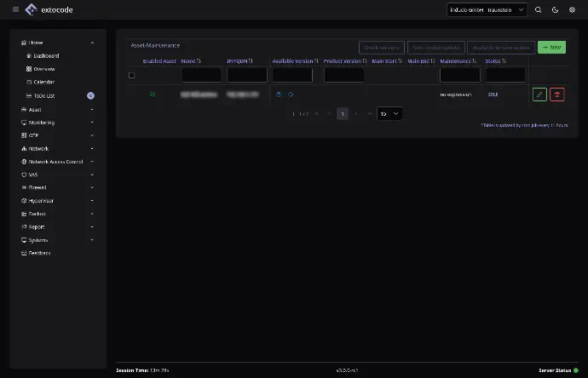
Task: Open the location selector dropdown in header
Action: [486, 9]
